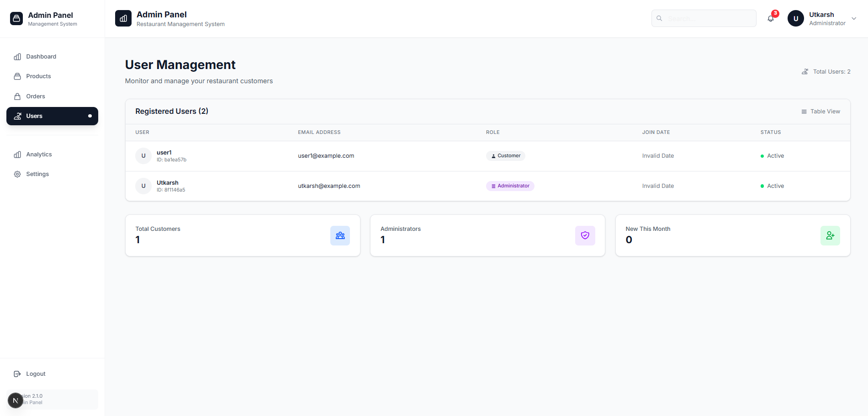The height and width of the screenshot is (416, 868).
Task: Open the Orders section
Action: coord(36,96)
